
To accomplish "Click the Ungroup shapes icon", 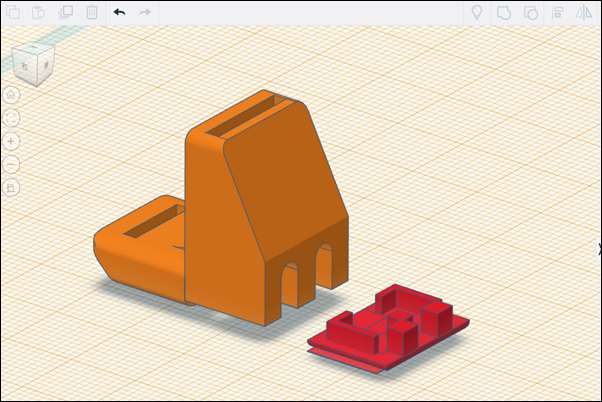I will 531,12.
